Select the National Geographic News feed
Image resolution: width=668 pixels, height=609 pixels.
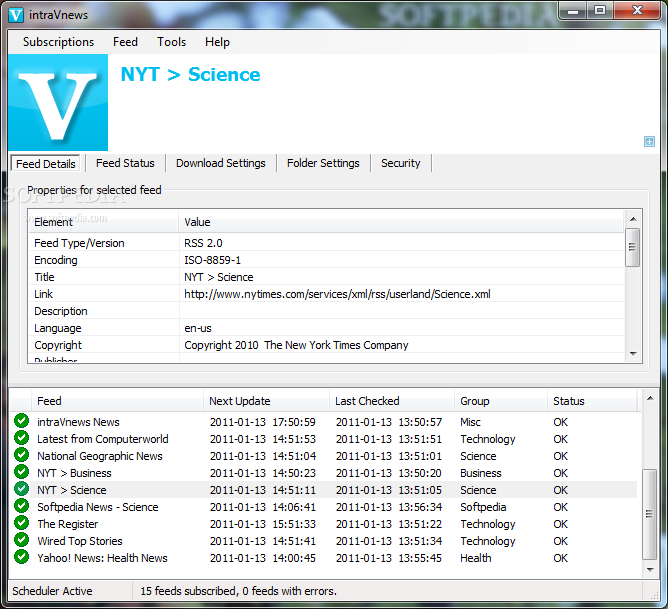pyautogui.click(x=324, y=456)
